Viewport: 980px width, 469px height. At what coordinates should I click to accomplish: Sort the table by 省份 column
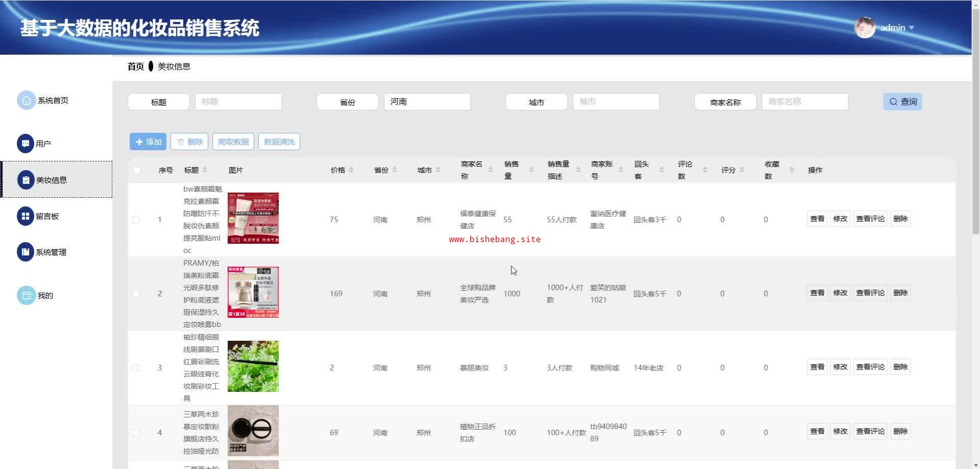point(395,170)
